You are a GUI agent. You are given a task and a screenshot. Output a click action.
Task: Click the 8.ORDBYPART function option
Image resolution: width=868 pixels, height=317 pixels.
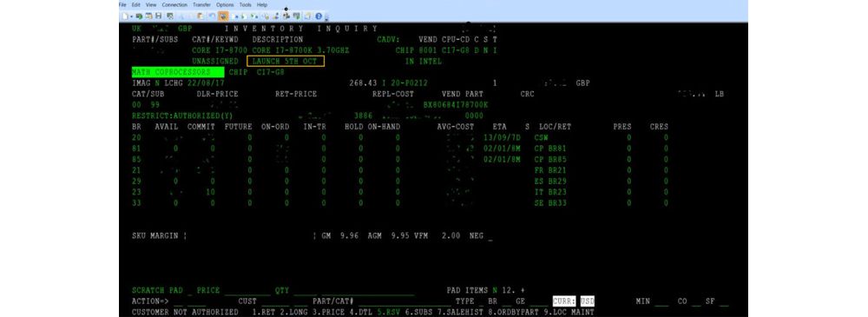click(513, 312)
